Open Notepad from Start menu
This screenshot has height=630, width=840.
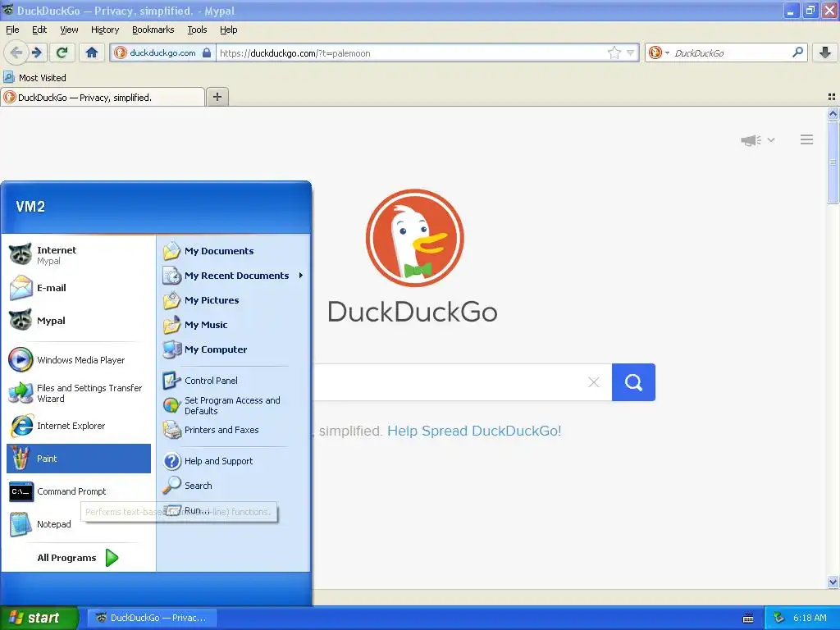79,524
